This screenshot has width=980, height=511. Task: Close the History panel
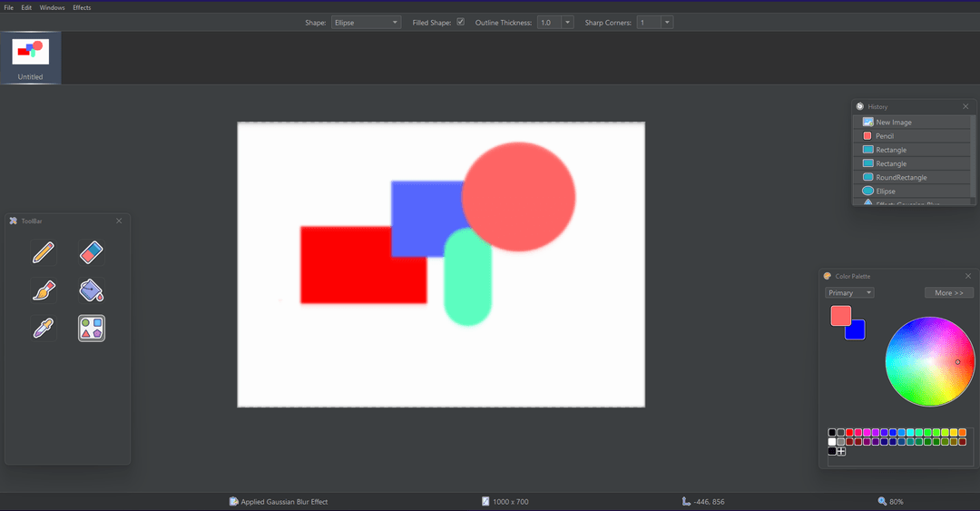coord(965,106)
